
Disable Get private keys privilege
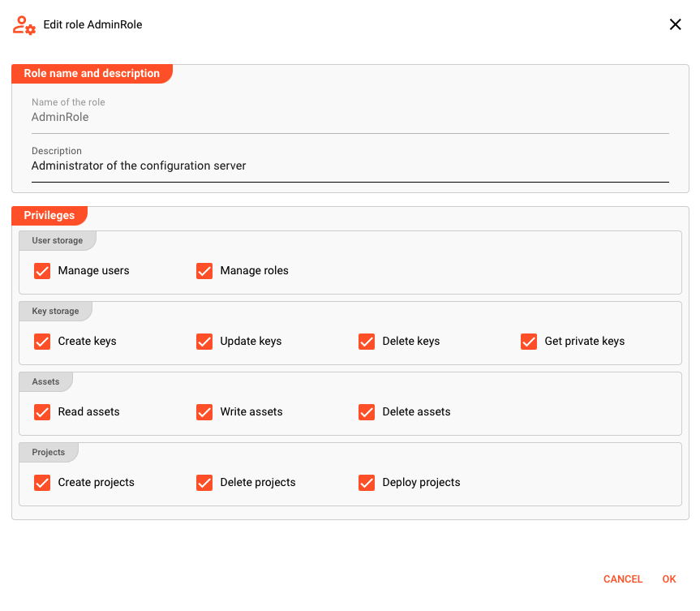click(x=529, y=342)
